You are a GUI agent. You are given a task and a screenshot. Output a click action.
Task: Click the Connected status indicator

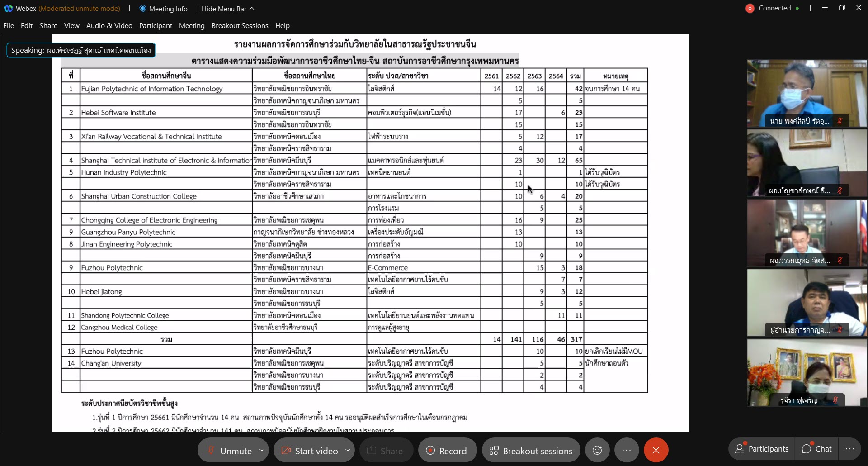coord(772,8)
